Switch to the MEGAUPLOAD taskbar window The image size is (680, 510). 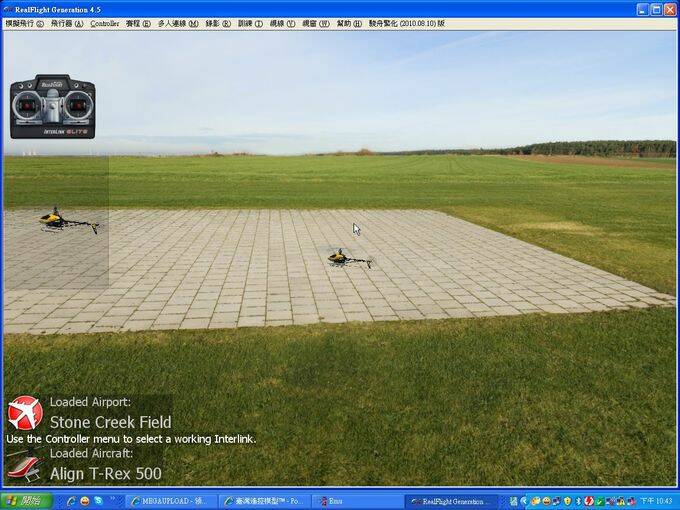tap(170, 501)
